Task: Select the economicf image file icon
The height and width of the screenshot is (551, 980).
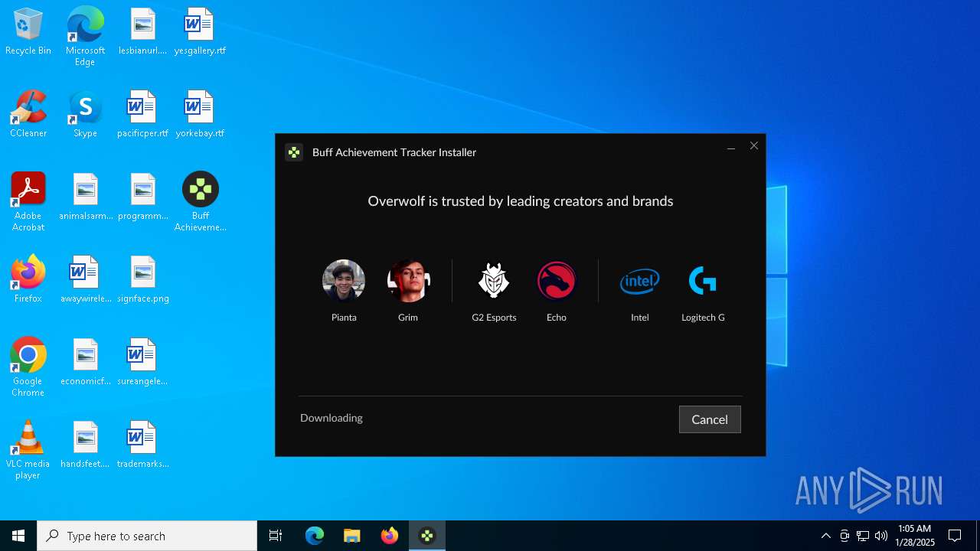Action: 86,362
